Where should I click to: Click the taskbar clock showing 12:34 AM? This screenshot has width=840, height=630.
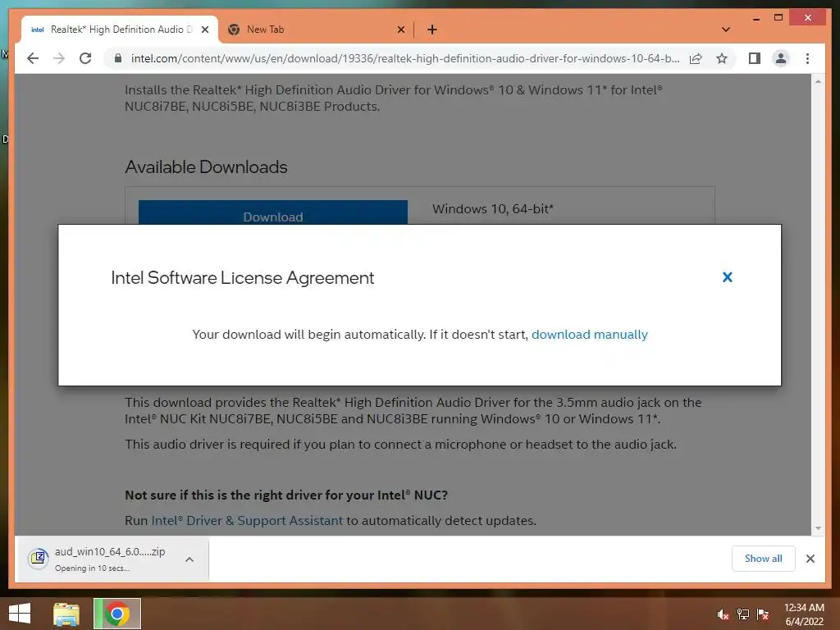click(804, 614)
